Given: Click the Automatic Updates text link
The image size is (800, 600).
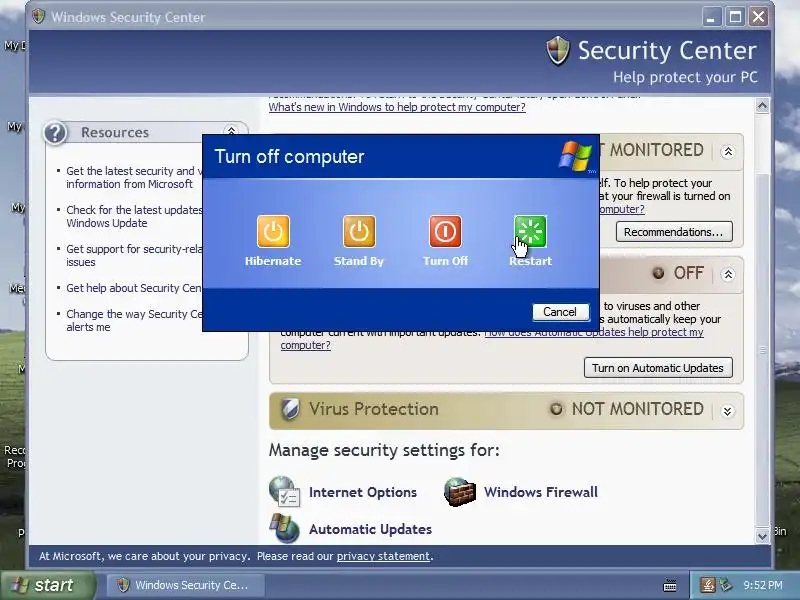Looking at the screenshot, I should (370, 530).
